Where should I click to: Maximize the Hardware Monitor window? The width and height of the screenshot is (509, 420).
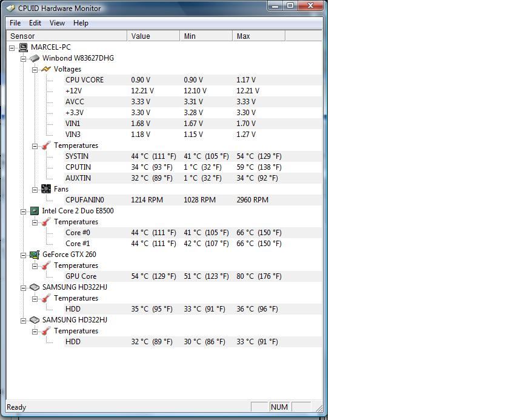tap(290, 6)
